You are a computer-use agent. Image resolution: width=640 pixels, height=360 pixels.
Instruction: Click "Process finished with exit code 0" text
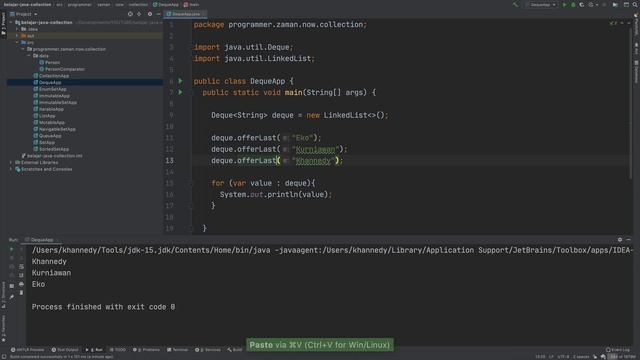coord(103,307)
